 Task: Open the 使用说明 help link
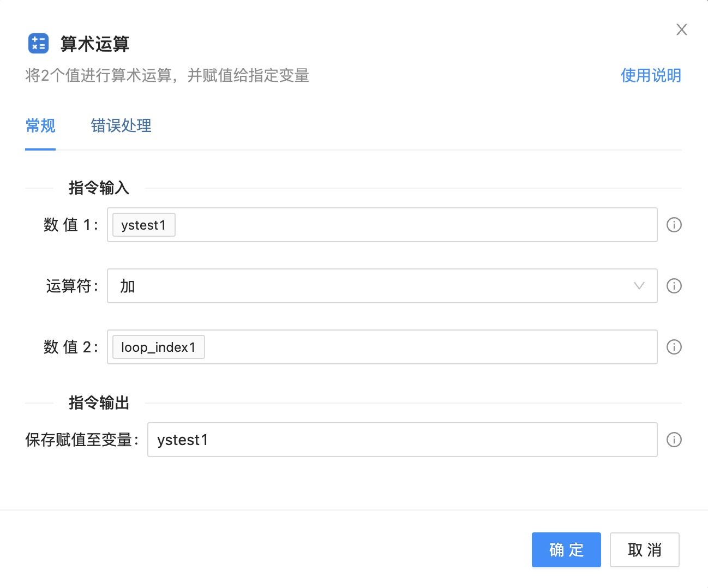[x=650, y=75]
